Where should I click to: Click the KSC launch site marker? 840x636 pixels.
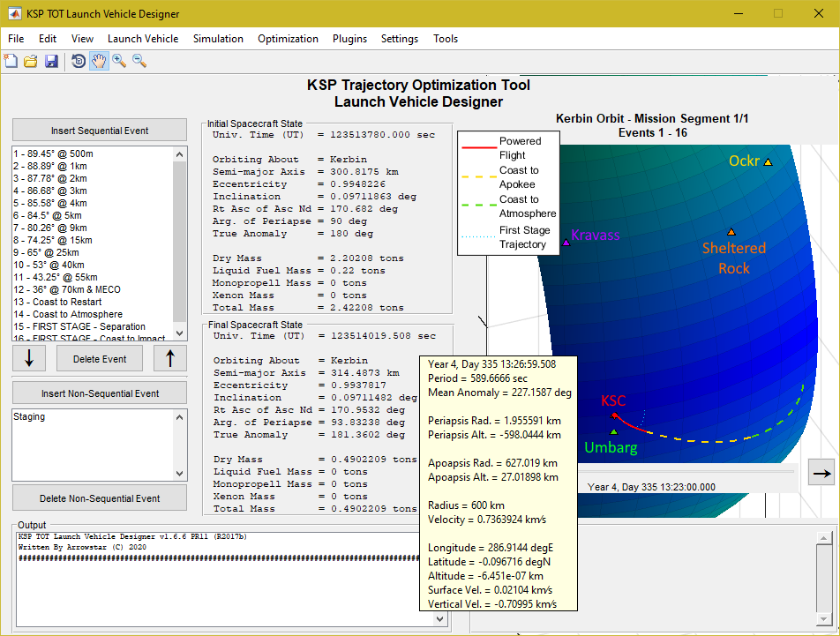coord(614,415)
